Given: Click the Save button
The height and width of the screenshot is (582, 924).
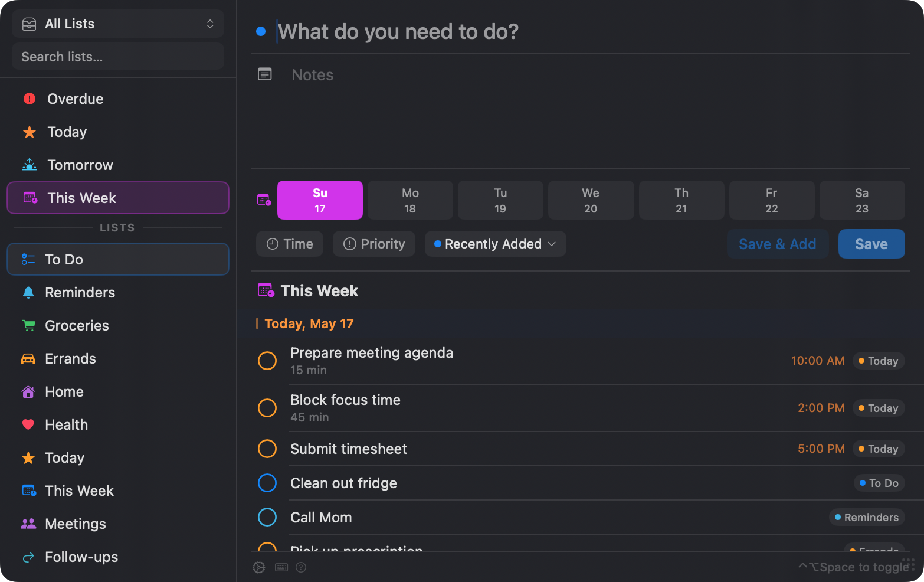Looking at the screenshot, I should (x=871, y=244).
